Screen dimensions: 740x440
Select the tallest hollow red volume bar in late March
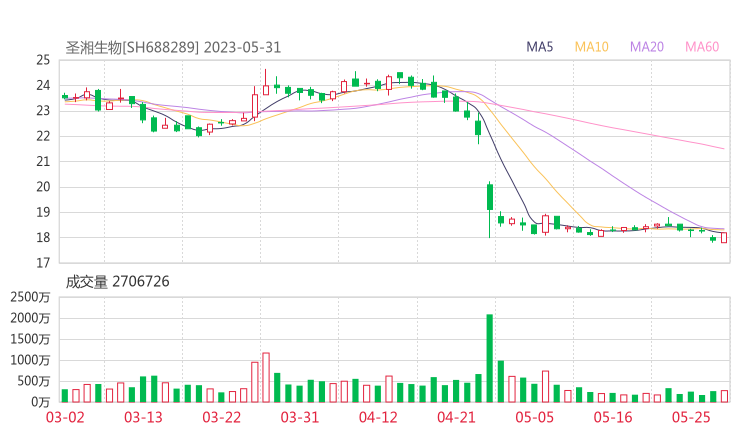(x=266, y=378)
